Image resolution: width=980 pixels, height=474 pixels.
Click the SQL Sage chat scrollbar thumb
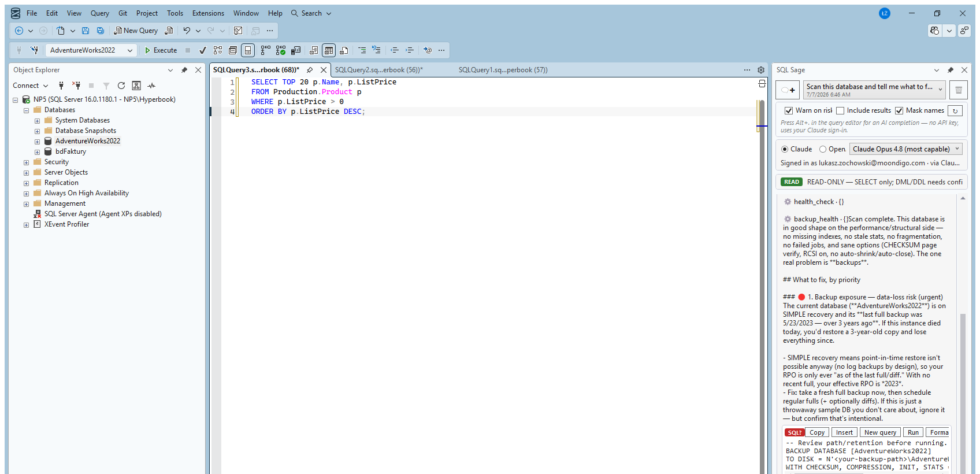point(963,393)
